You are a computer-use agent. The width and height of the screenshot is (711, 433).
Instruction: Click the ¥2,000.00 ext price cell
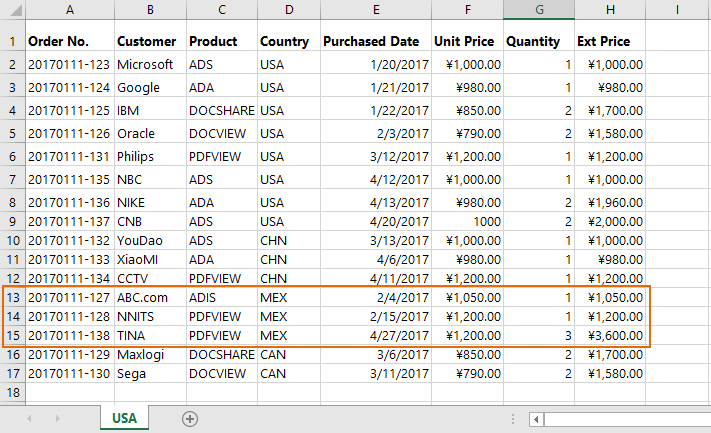click(x=610, y=221)
